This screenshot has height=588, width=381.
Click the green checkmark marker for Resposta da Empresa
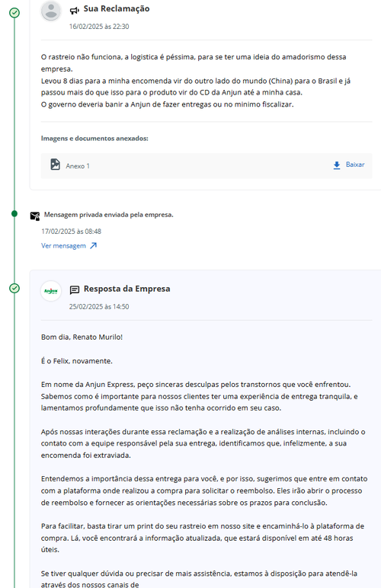14,288
